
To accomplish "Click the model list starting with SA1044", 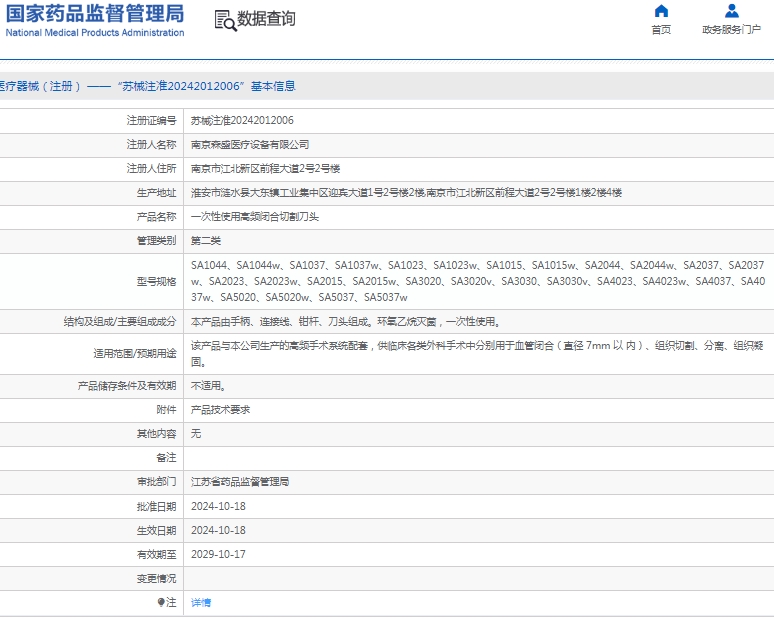I will click(478, 281).
